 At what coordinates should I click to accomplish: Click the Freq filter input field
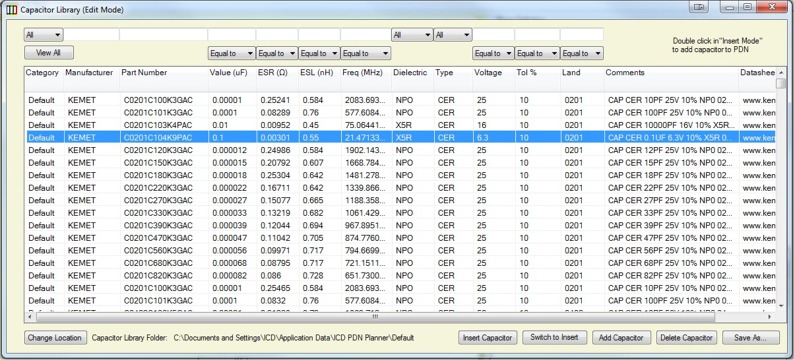point(366,34)
